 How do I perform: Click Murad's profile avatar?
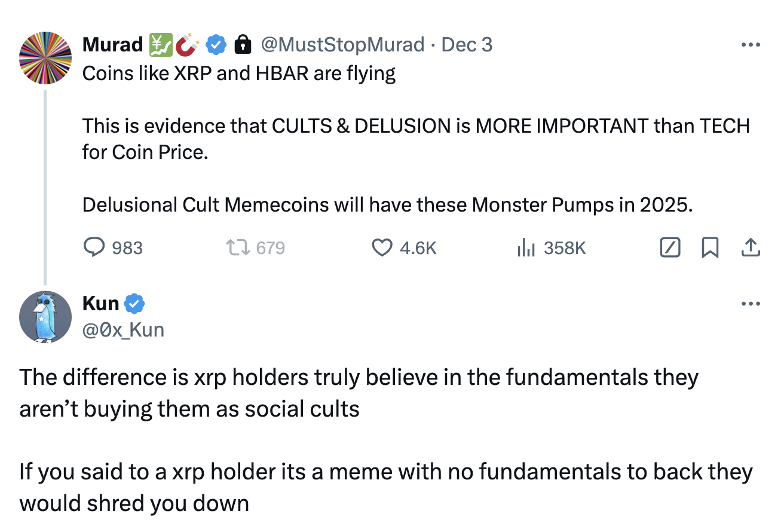click(45, 57)
